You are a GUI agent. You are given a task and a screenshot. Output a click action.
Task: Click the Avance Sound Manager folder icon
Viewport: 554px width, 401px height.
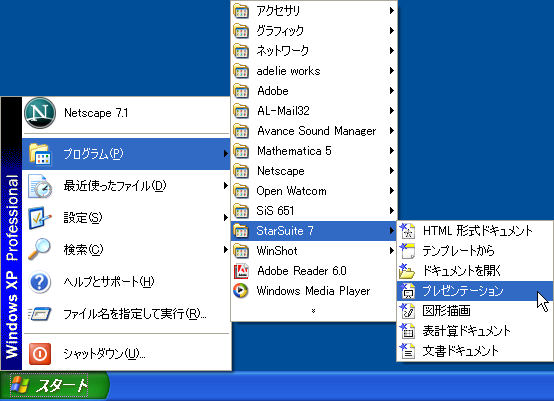(x=241, y=131)
